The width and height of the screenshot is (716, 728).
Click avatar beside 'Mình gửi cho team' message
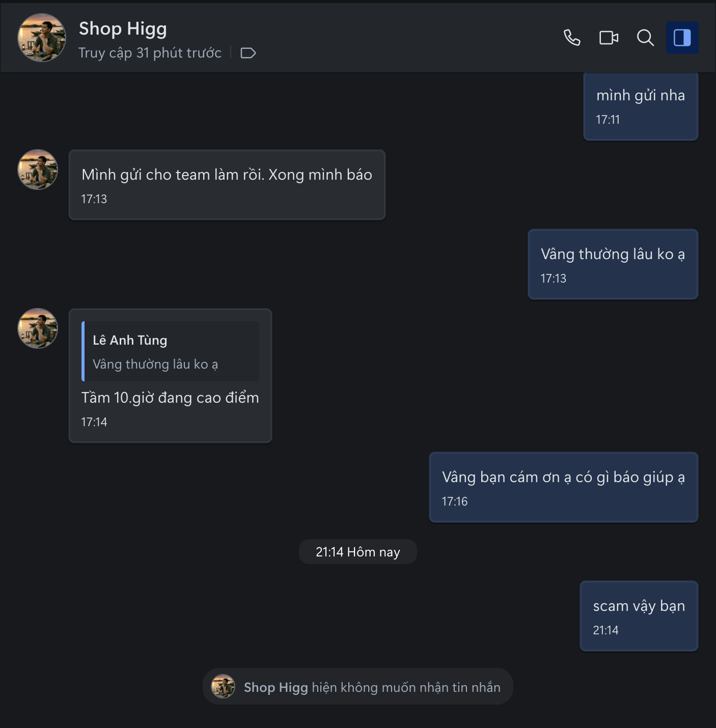(38, 170)
